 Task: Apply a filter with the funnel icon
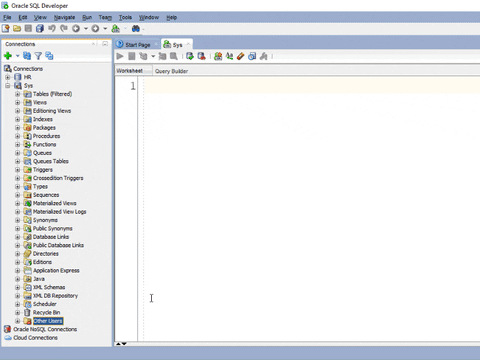(38, 56)
